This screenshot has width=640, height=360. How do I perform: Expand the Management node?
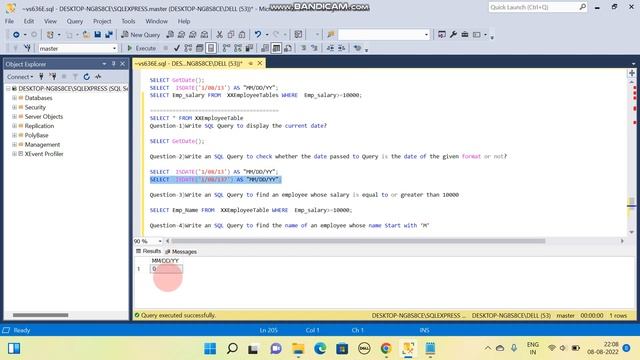coord(14,144)
